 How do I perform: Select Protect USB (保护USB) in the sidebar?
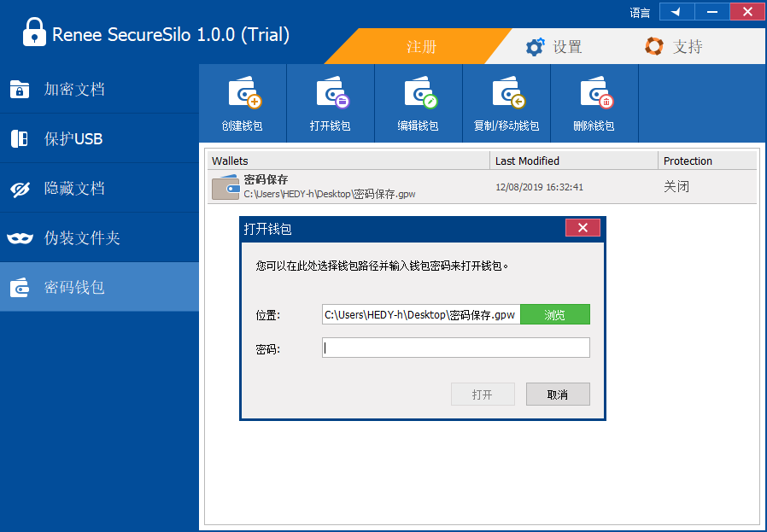click(x=99, y=138)
